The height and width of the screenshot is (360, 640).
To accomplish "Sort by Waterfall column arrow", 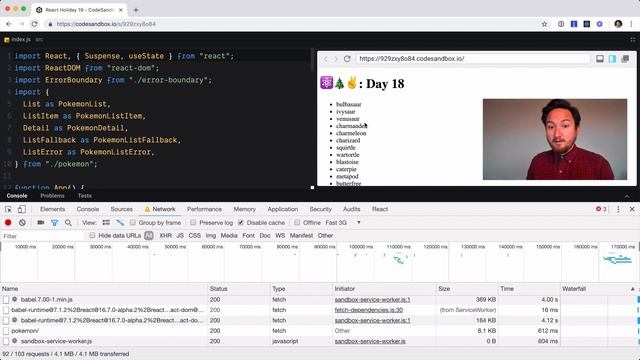I will coord(632,289).
